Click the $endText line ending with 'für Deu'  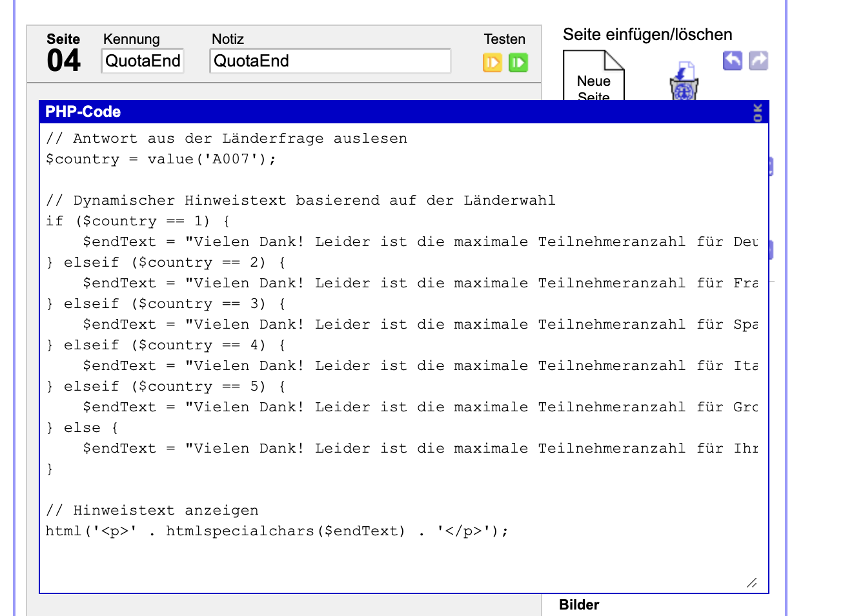421,241
